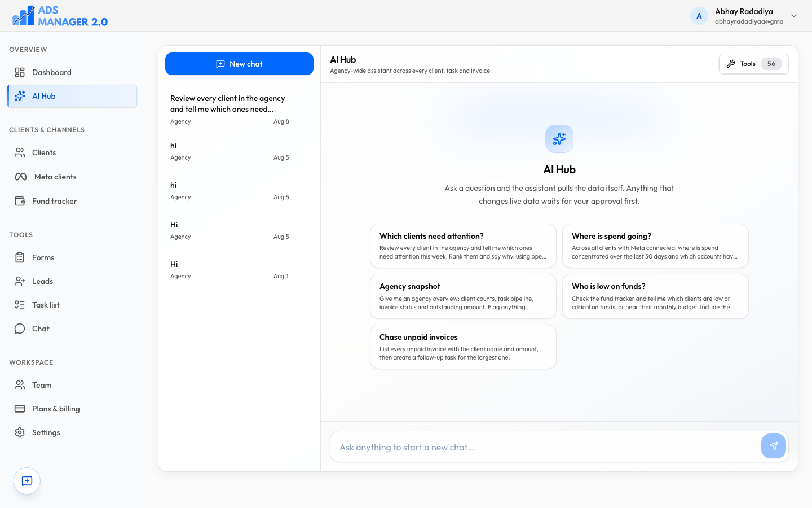812x508 pixels.
Task: Click the Leads add-person icon
Action: [20, 281]
